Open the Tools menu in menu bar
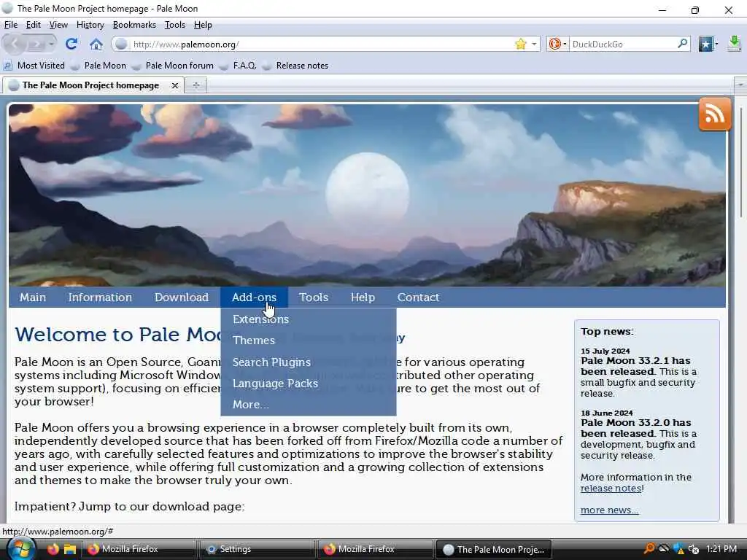 [175, 25]
